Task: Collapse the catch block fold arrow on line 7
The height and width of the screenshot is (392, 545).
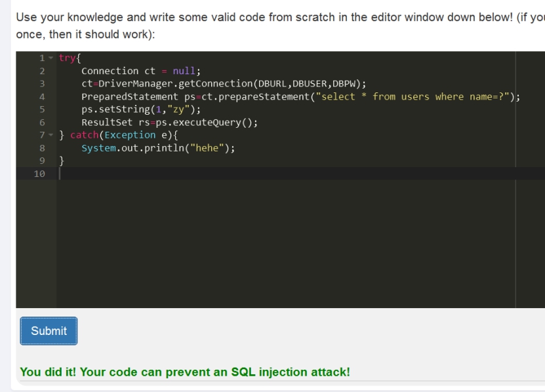Action: click(x=50, y=135)
